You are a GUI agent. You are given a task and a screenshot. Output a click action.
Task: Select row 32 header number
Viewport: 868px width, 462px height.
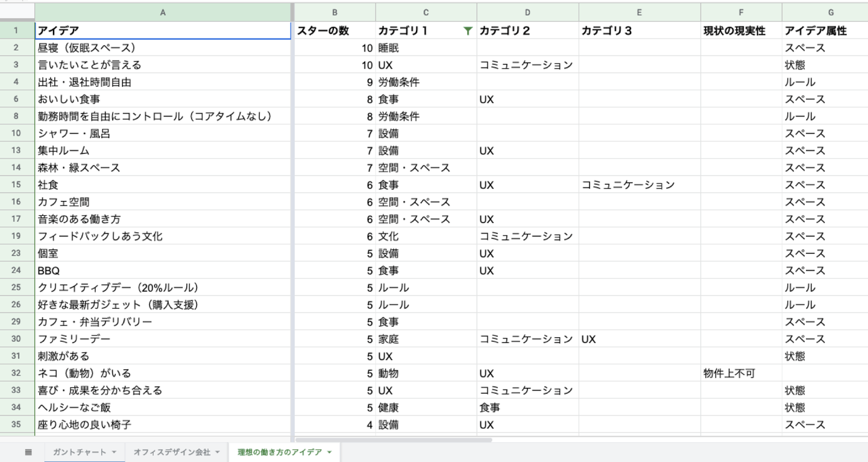[x=17, y=373]
